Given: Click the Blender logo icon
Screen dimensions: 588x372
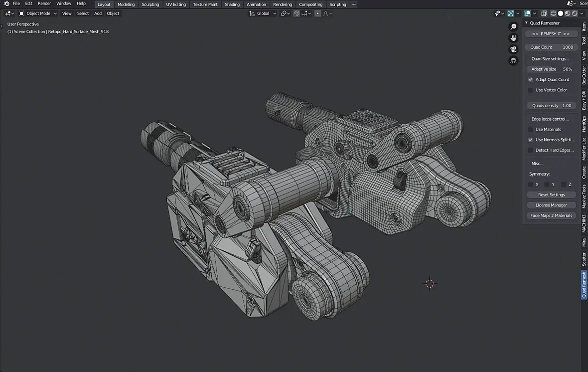Looking at the screenshot, I should click(6, 3).
